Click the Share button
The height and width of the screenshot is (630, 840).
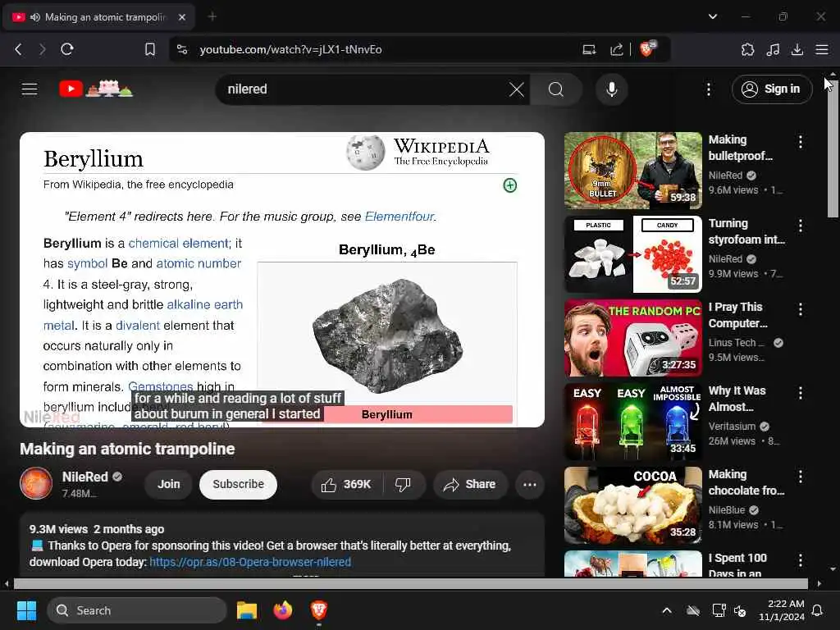click(470, 484)
